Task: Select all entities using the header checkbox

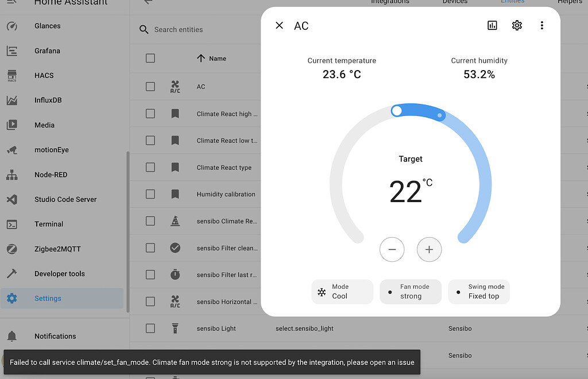Action: pyautogui.click(x=150, y=58)
